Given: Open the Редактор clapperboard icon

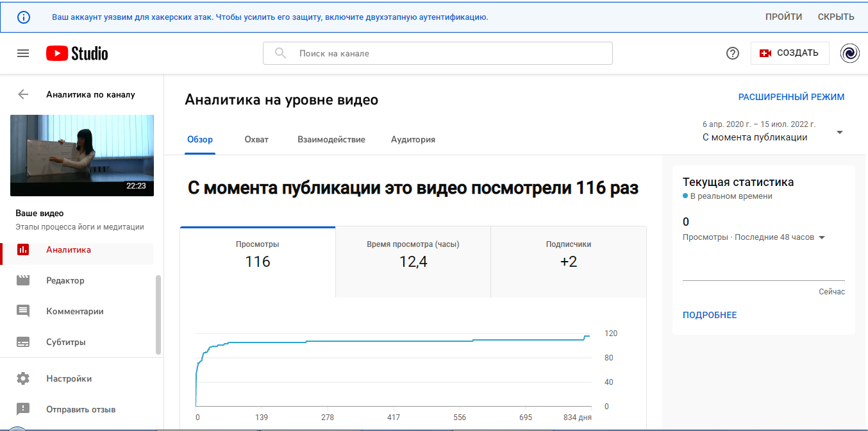Looking at the screenshot, I should coord(23,280).
